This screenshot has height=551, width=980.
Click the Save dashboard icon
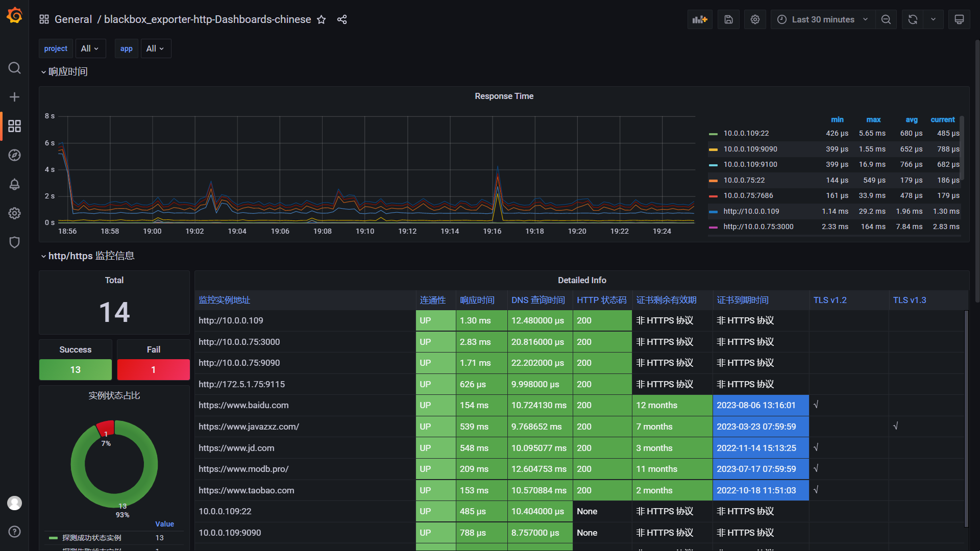[728, 19]
